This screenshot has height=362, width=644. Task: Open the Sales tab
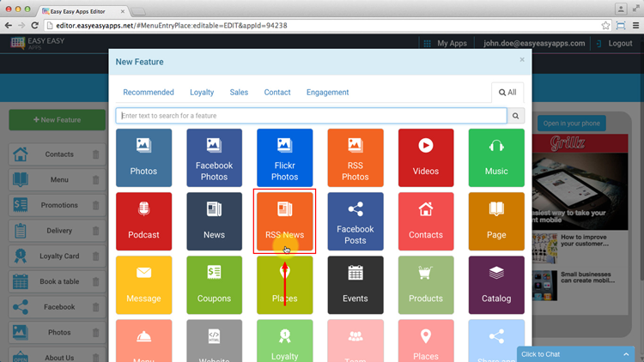(x=239, y=93)
